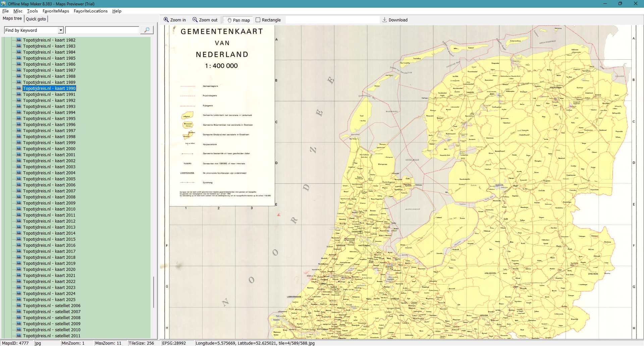Click the Zoom in magnifier icon
Viewport: 644px width, 346px height.
click(x=166, y=20)
